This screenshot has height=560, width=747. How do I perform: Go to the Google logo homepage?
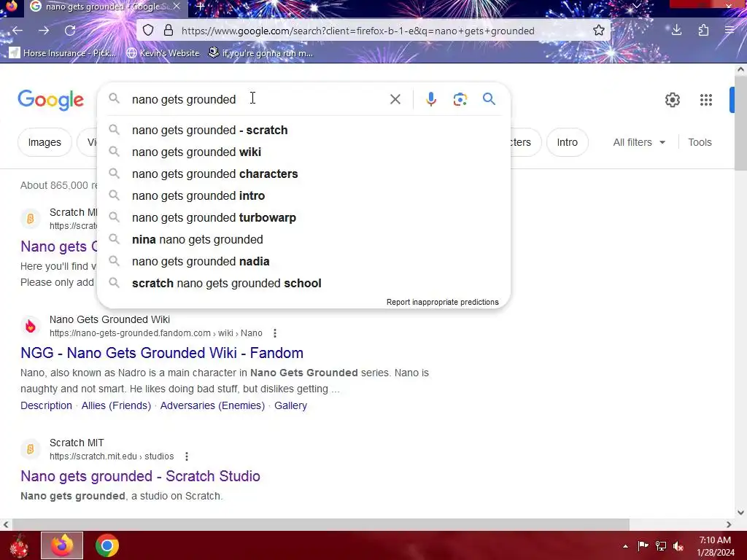tap(50, 100)
